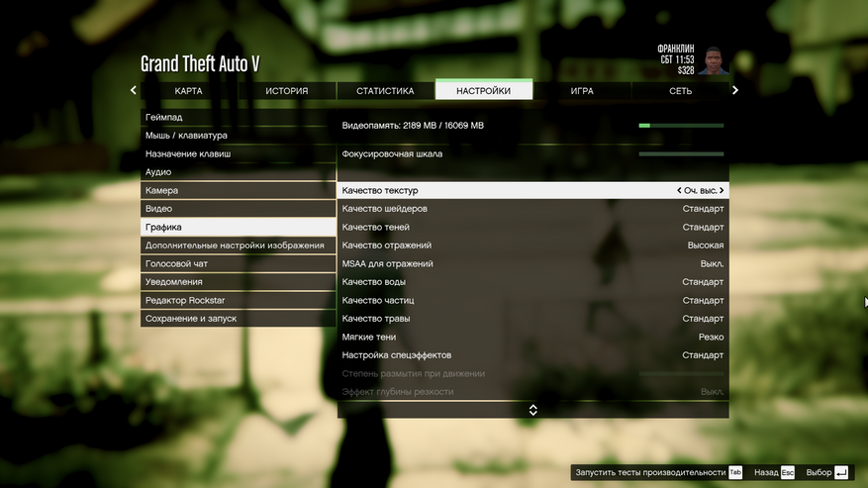The height and width of the screenshot is (488, 868).
Task: Click the Видеопамять usage bar
Action: pos(681,126)
